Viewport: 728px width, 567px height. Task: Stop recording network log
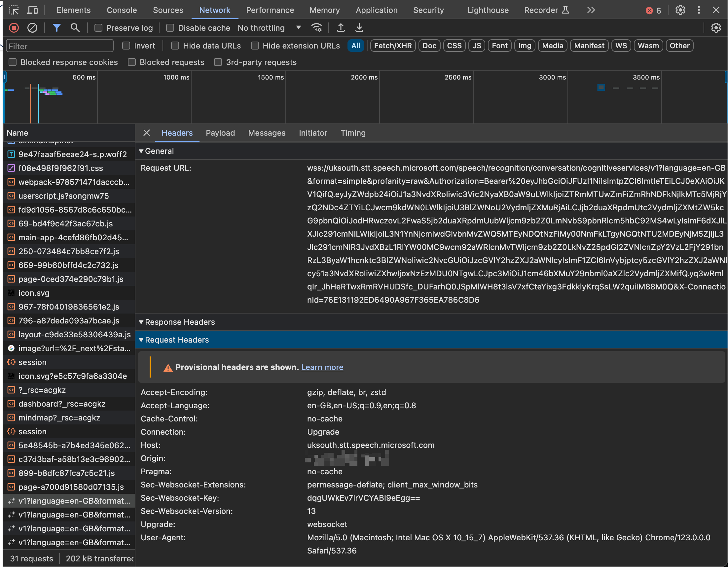point(14,28)
